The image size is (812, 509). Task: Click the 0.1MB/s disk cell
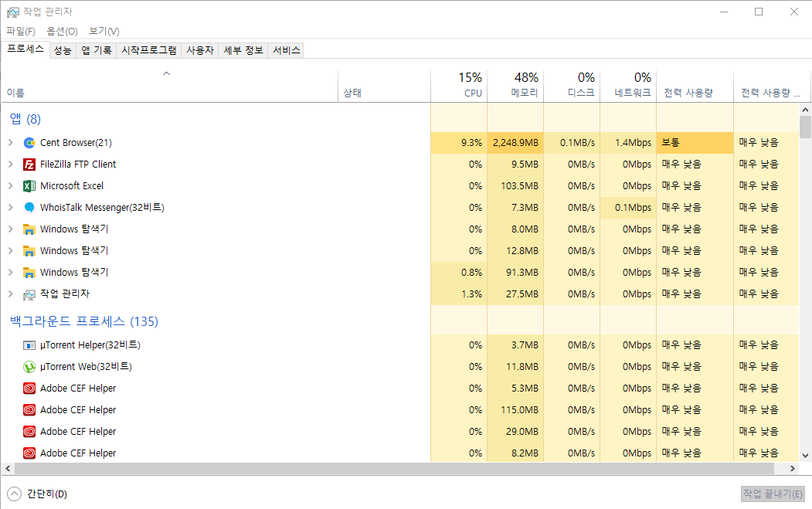coord(572,142)
